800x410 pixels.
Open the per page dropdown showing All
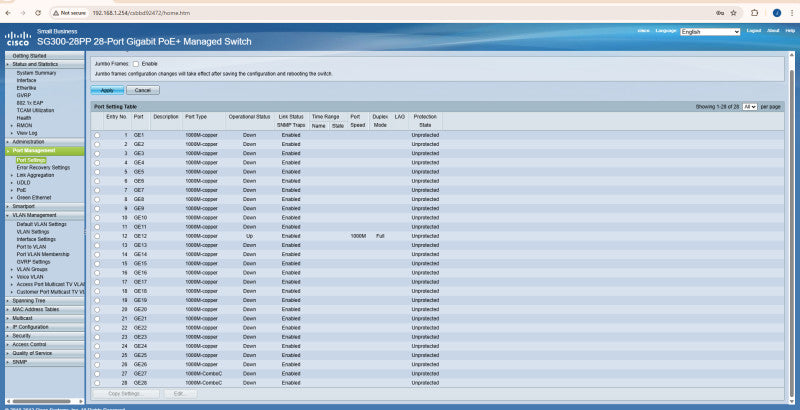point(749,107)
